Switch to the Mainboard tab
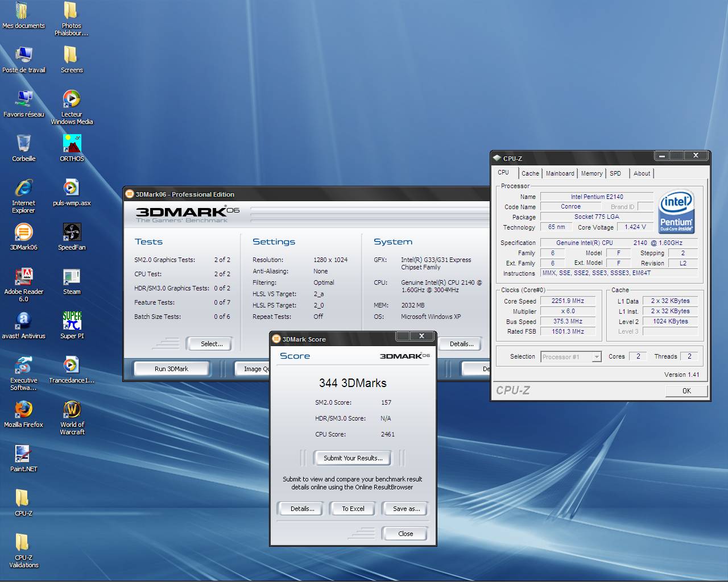The height and width of the screenshot is (582, 728). 560,173
